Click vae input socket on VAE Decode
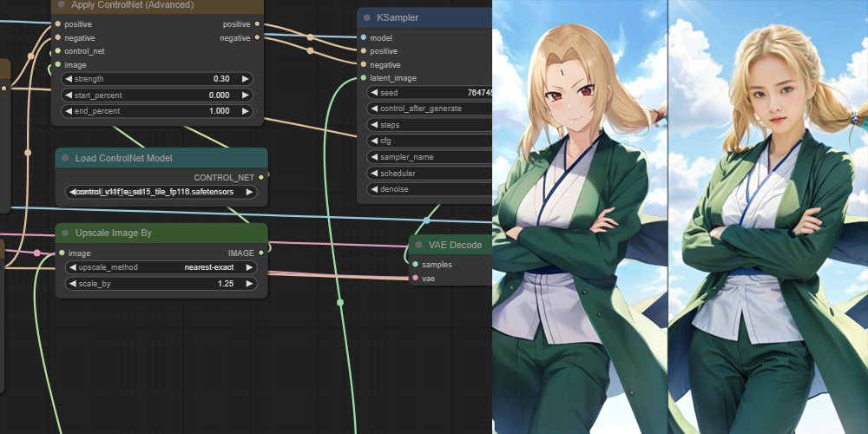Screen dimensions: 868x434 point(415,278)
